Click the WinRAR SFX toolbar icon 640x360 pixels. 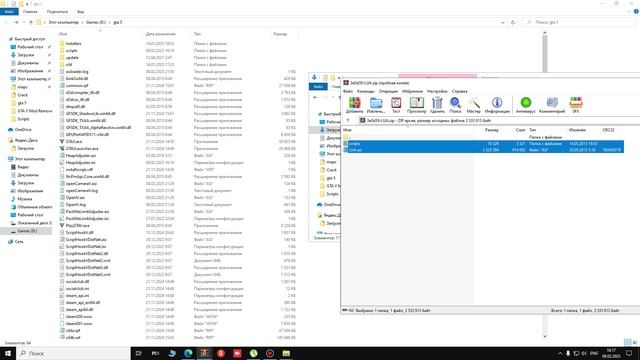[576, 105]
